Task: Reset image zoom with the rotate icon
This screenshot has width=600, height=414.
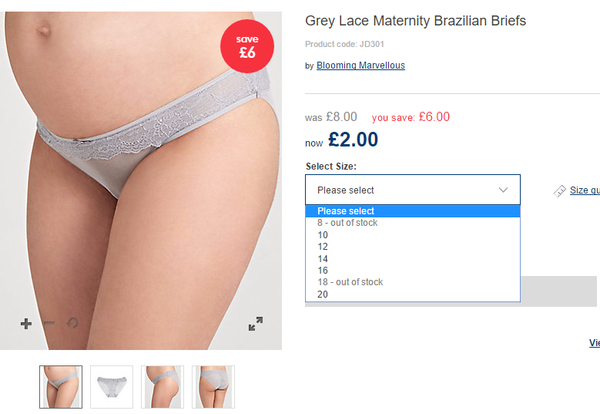Action: coord(73,324)
